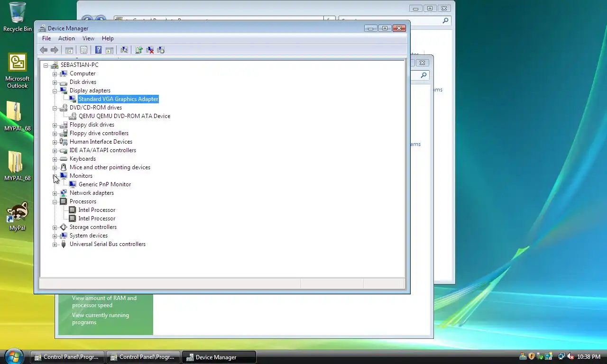Expand the Computer category
The width and height of the screenshot is (607, 364).
(x=55, y=74)
